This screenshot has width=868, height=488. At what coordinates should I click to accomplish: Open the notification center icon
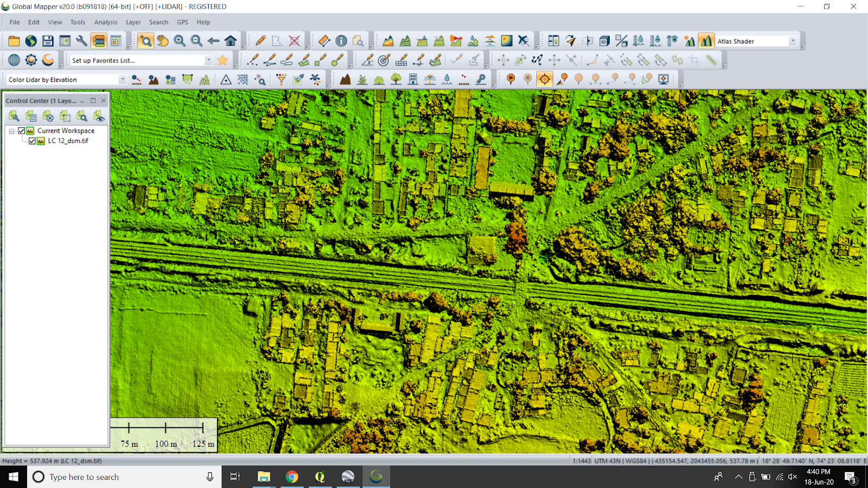click(850, 477)
